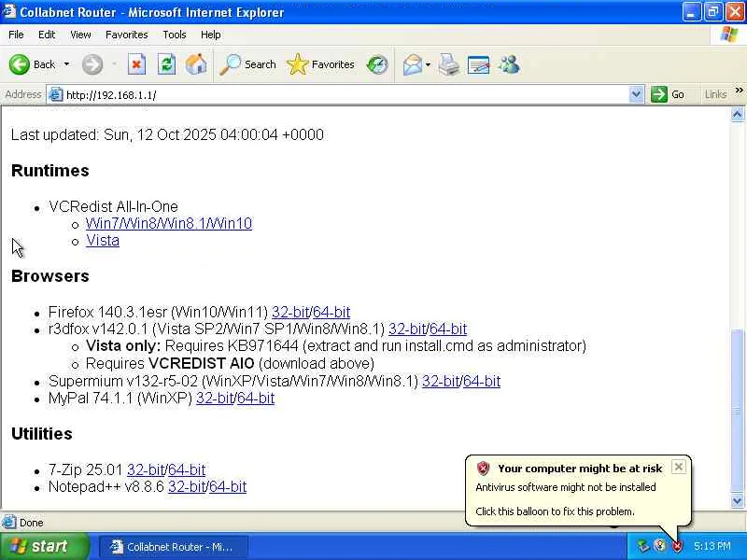Click the vertical scrollbar thumb
The image size is (747, 560).
738,411
